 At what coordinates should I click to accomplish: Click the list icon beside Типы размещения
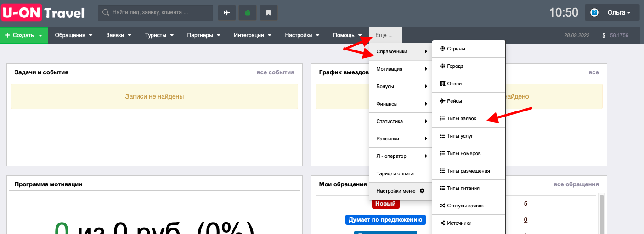click(x=442, y=171)
